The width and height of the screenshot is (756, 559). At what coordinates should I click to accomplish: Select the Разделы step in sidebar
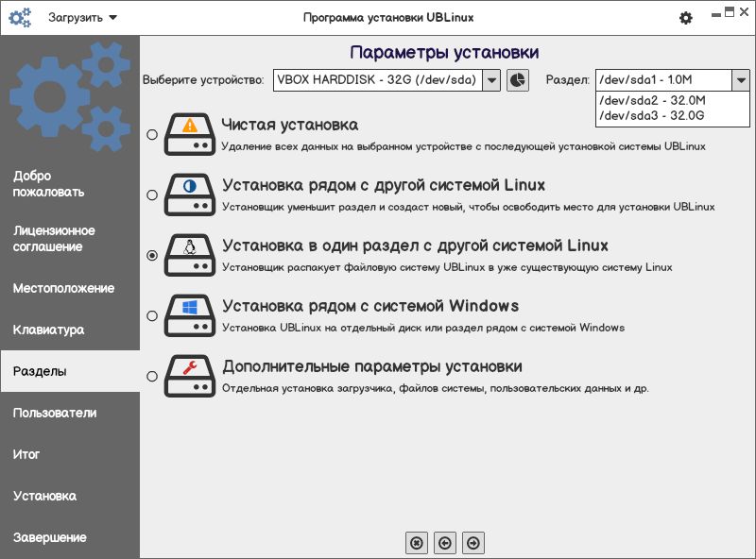click(x=70, y=371)
